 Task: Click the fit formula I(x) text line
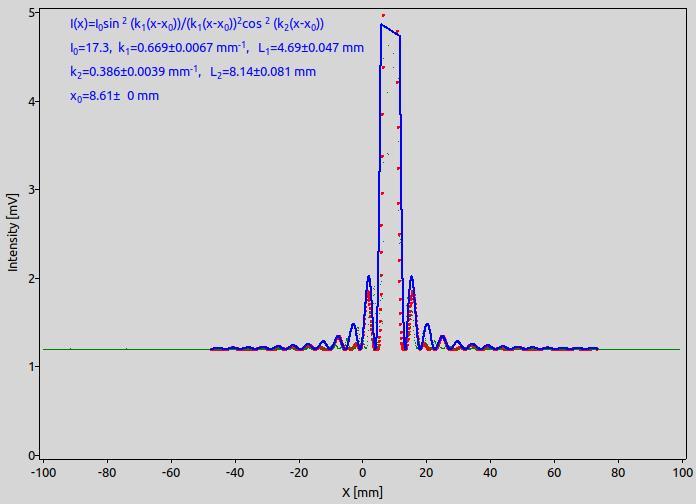[x=197, y=24]
